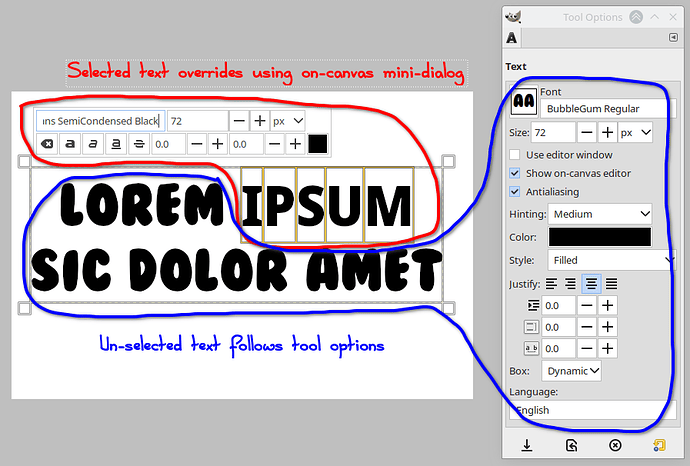
Task: Restore tool preset icon
Action: point(571,445)
